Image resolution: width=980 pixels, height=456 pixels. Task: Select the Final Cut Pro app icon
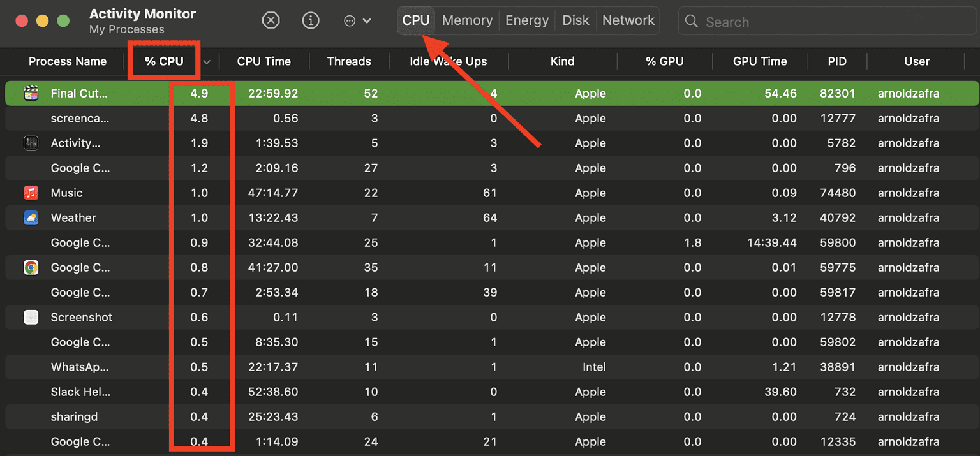pos(31,93)
